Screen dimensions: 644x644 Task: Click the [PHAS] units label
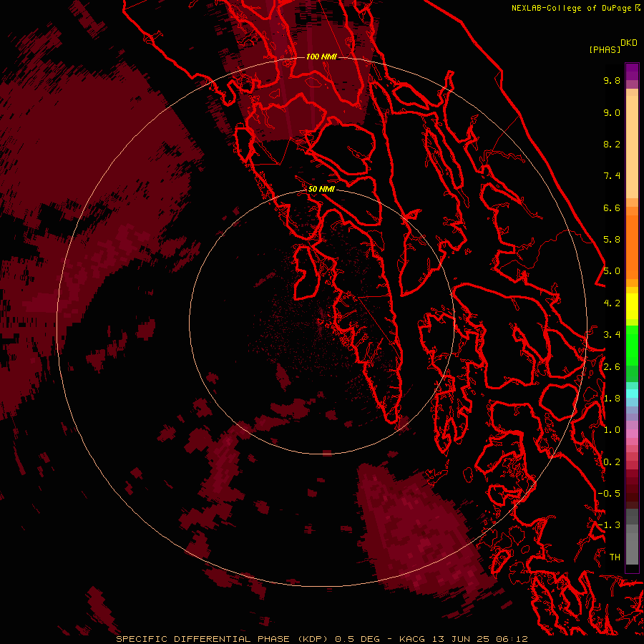[x=605, y=49]
